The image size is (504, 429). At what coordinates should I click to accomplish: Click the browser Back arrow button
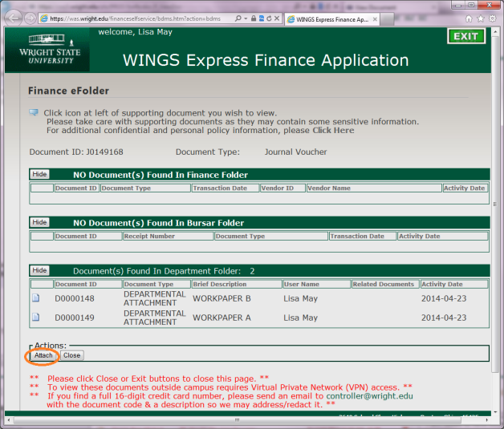13,18
